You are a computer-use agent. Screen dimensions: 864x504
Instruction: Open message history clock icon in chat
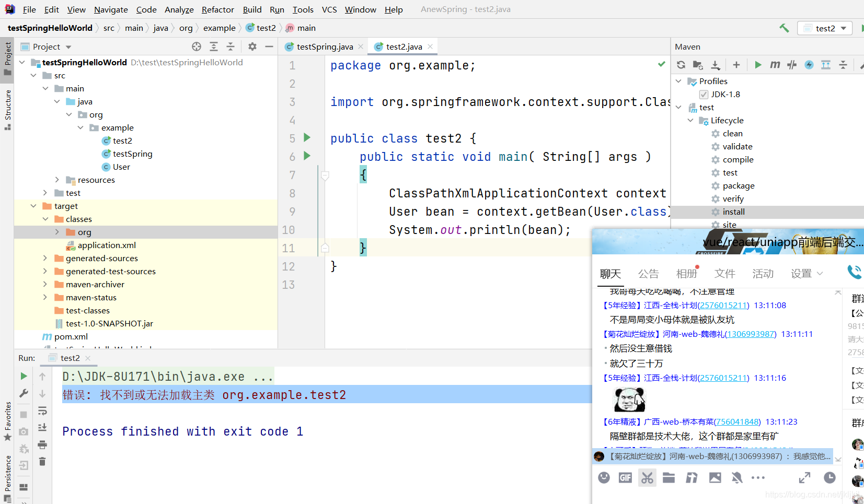tap(830, 477)
